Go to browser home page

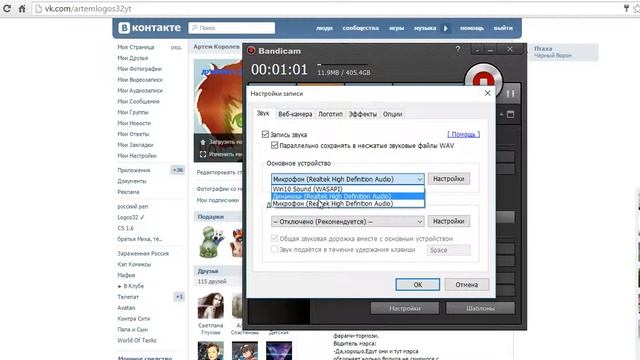(22, 8)
